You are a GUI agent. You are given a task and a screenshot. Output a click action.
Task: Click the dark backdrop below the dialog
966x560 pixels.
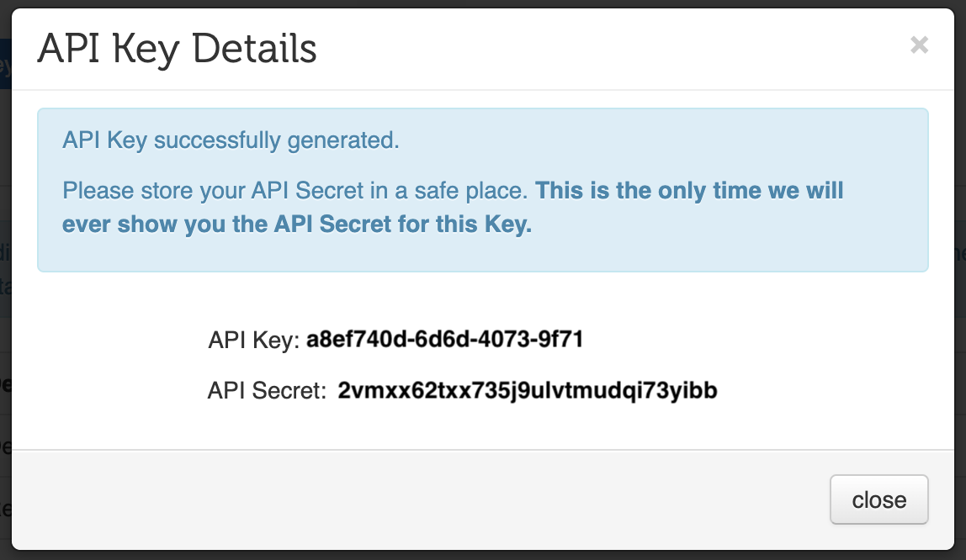click(483, 556)
